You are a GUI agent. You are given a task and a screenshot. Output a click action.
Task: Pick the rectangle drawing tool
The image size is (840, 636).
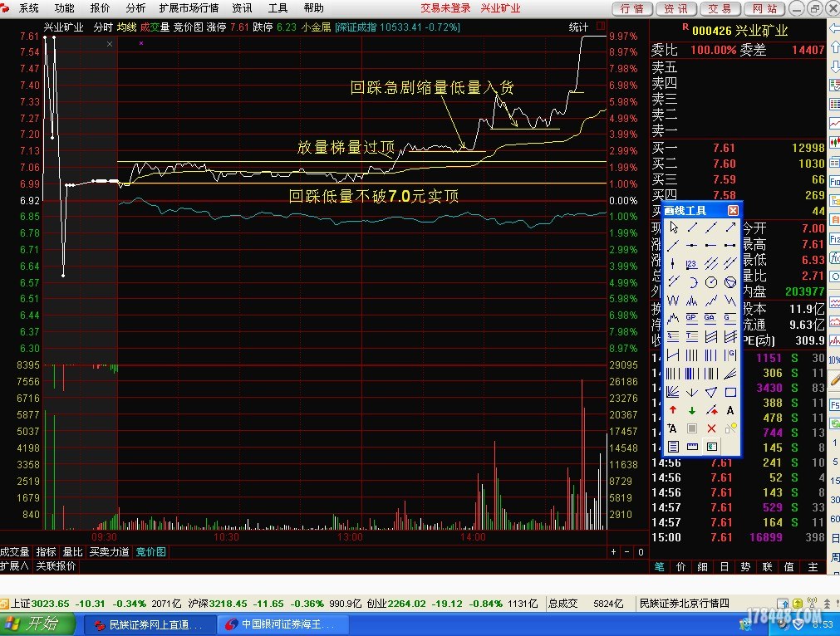click(x=730, y=392)
